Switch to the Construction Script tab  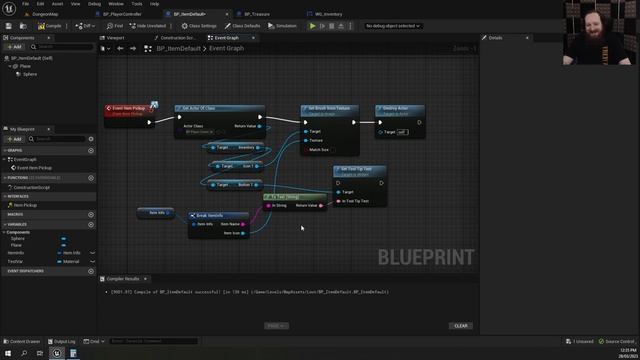pos(175,38)
